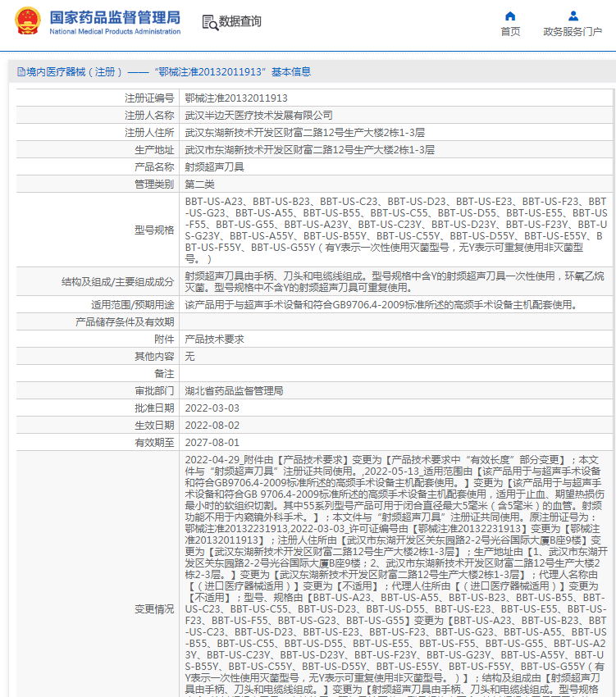Viewport: 616px width, 697px height.
Task: Click the 批准日期 row label
Action: click(x=154, y=408)
